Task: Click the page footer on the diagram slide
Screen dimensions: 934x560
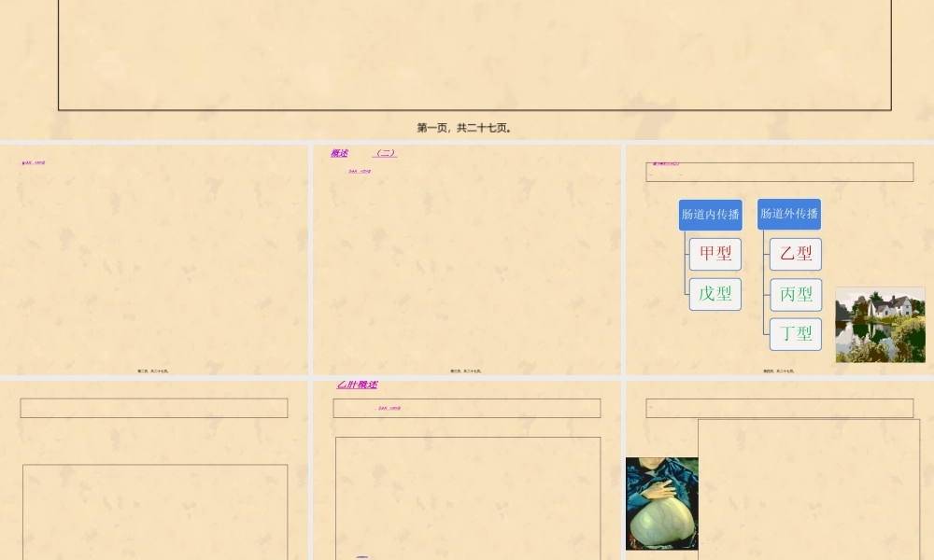Action: pyautogui.click(x=779, y=370)
